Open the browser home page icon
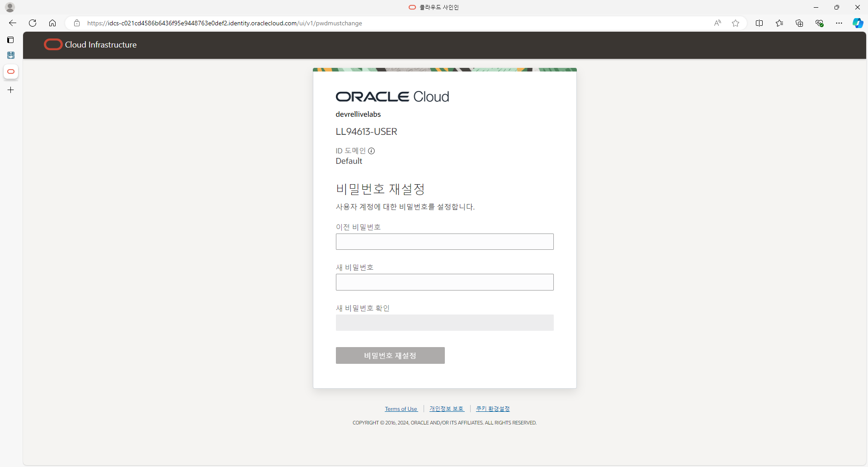 pos(52,23)
